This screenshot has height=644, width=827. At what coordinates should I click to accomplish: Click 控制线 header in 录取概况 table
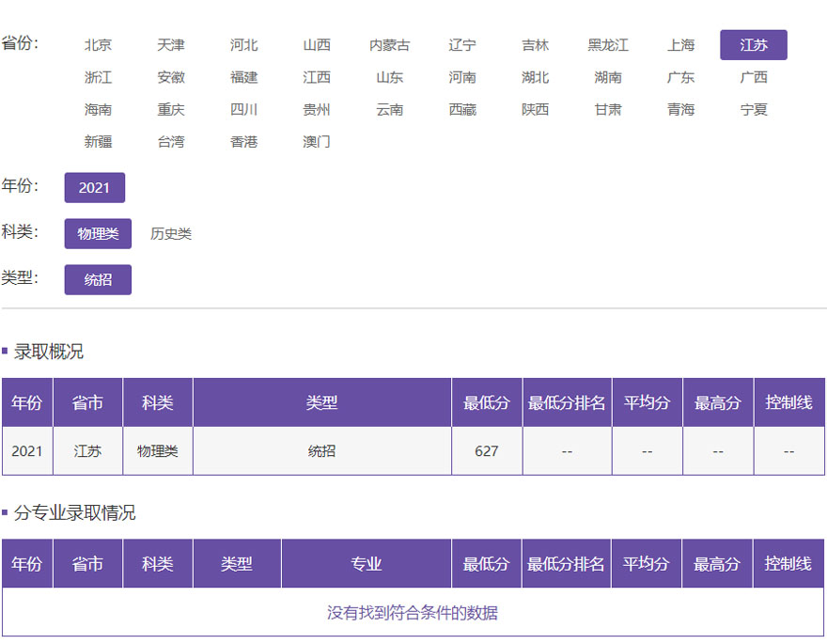click(x=789, y=402)
